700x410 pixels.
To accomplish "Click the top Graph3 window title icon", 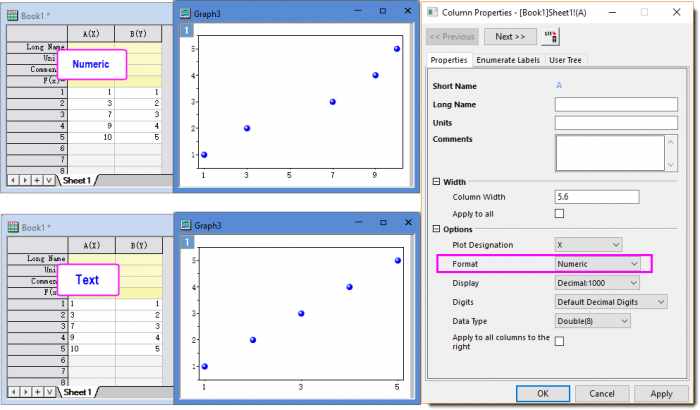I will point(185,12).
